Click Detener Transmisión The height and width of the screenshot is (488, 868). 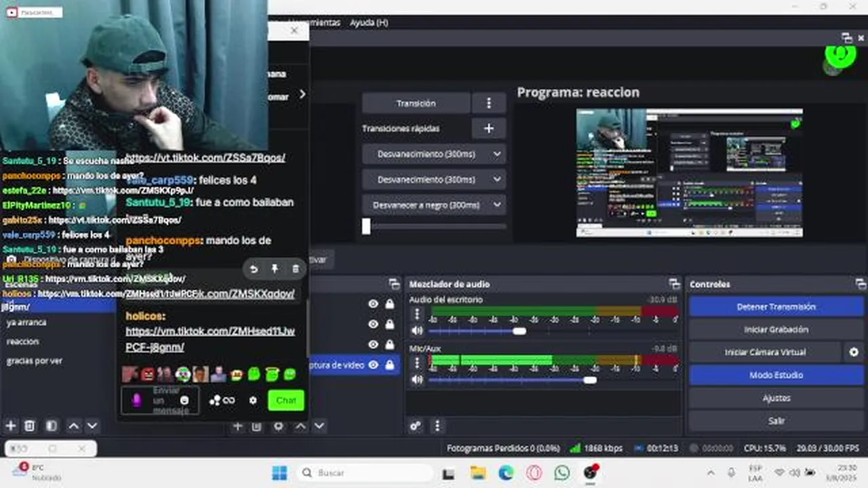776,306
